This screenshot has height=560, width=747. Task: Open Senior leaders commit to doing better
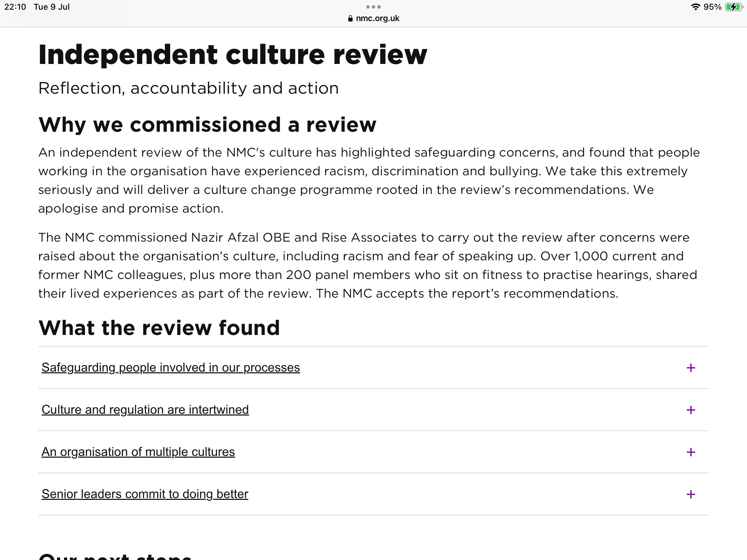tap(145, 494)
